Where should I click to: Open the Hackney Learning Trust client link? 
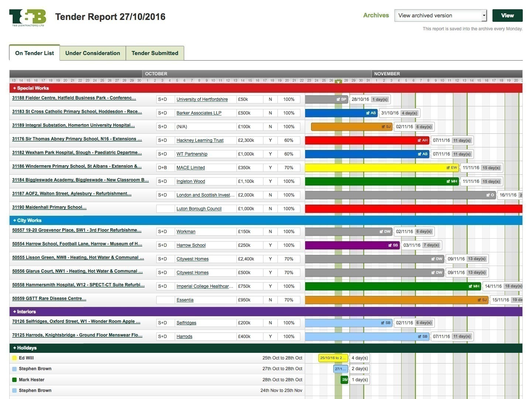coord(200,140)
